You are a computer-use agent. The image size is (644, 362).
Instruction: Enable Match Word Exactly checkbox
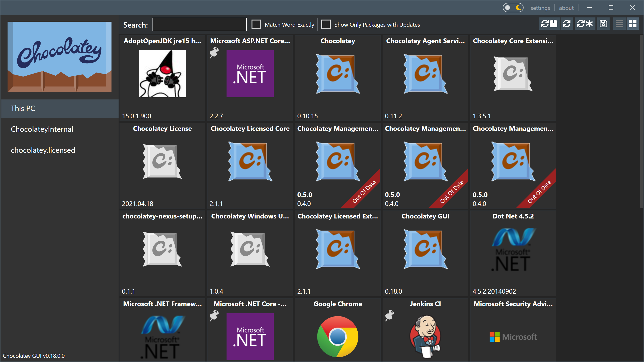tap(256, 25)
